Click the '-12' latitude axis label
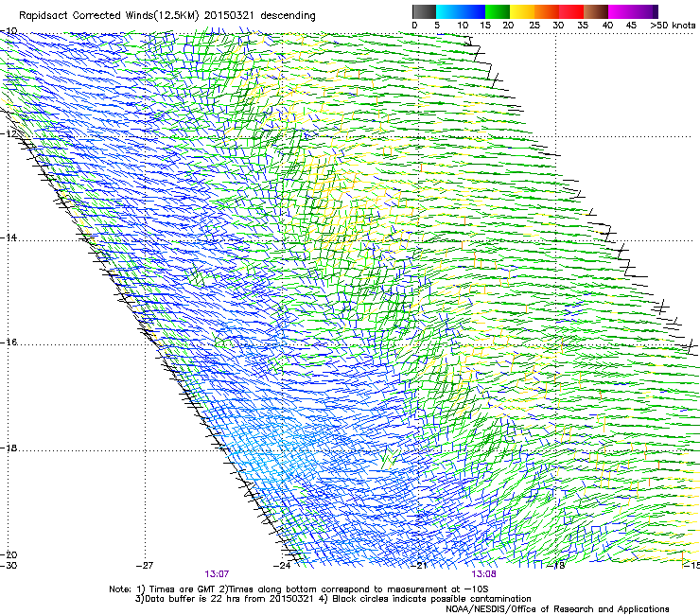Screen dimensions: 700x615 tap(9, 133)
